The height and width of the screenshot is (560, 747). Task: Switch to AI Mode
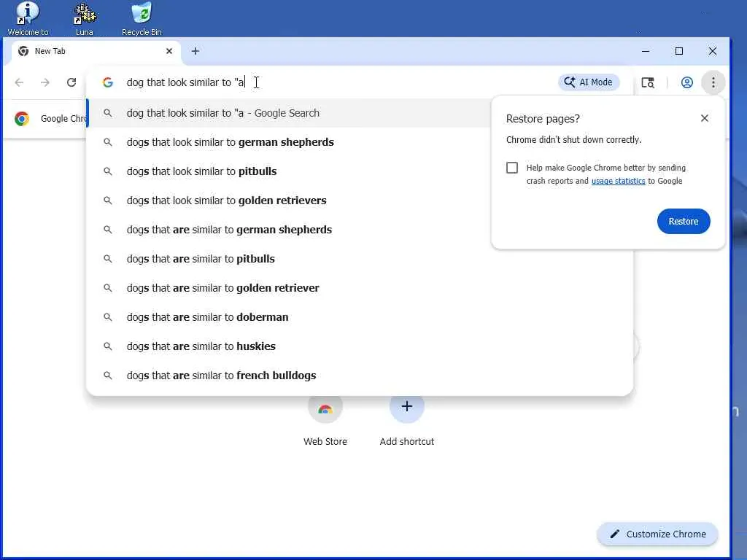pos(589,82)
